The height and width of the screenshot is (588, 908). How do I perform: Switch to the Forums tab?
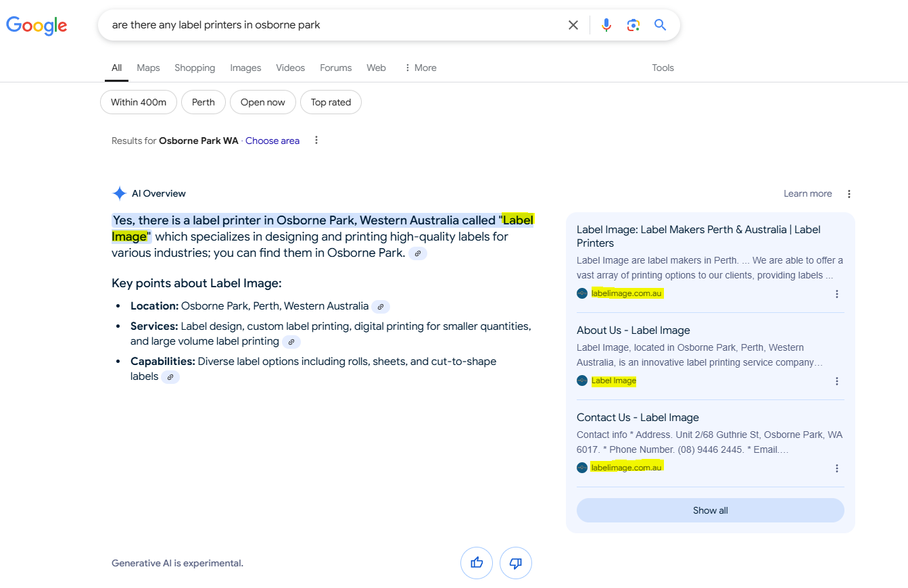(x=336, y=68)
